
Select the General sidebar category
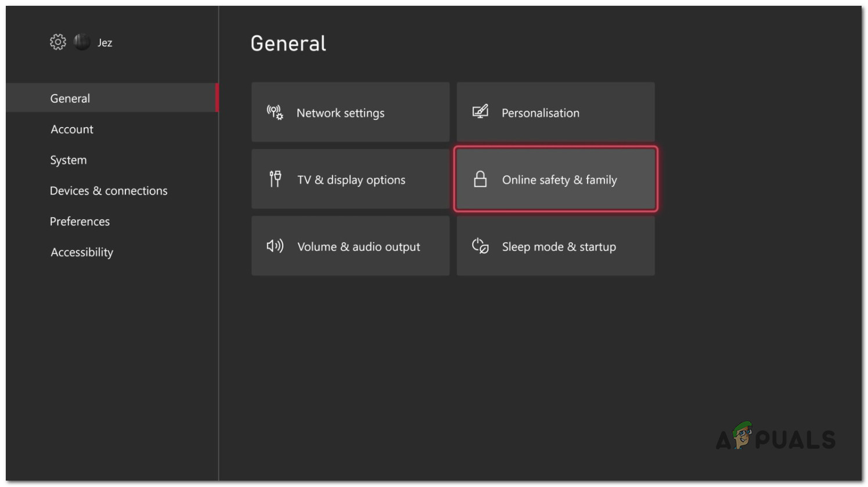[x=70, y=98]
